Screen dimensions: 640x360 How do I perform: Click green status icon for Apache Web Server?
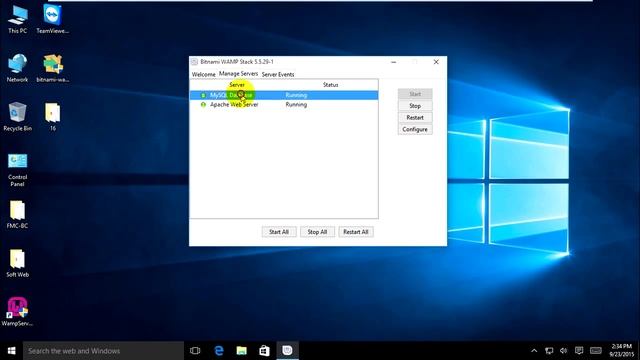point(203,104)
